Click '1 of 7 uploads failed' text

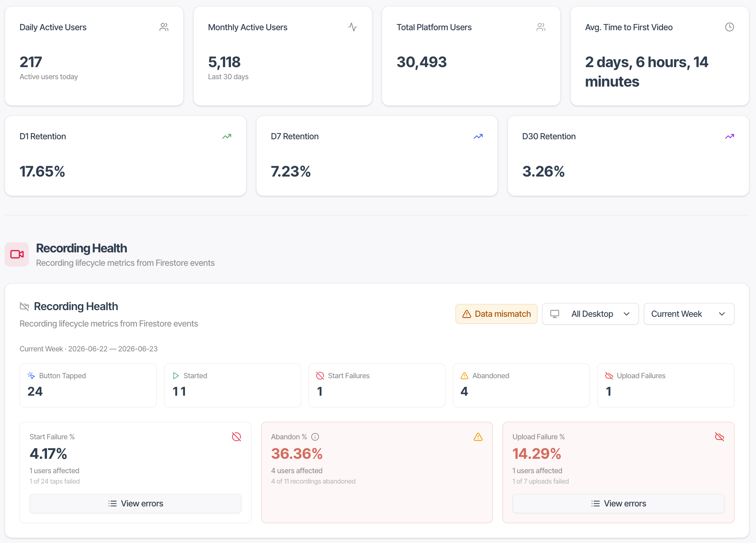pyautogui.click(x=540, y=481)
